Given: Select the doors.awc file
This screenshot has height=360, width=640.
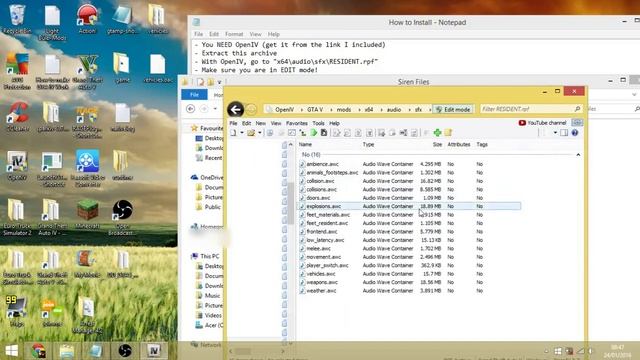Looking at the screenshot, I should pos(318,198).
